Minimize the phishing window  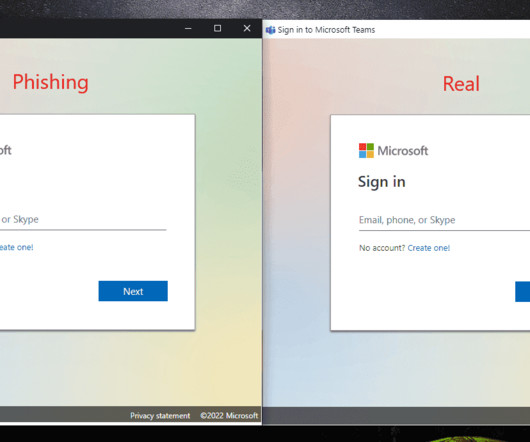click(x=188, y=28)
